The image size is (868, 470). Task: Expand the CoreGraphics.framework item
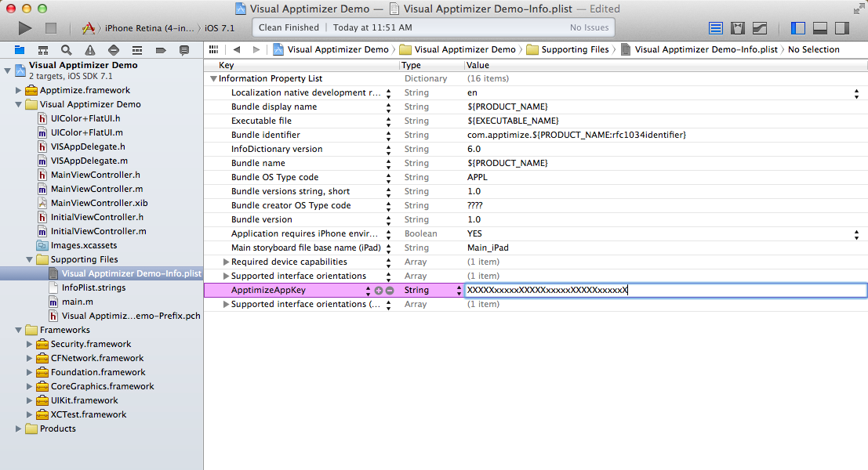(x=29, y=386)
